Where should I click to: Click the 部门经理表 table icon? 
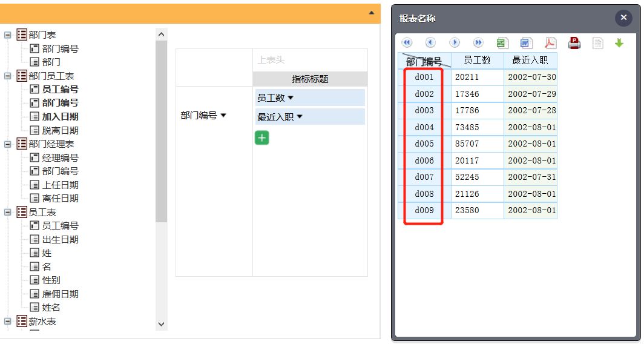(x=22, y=144)
